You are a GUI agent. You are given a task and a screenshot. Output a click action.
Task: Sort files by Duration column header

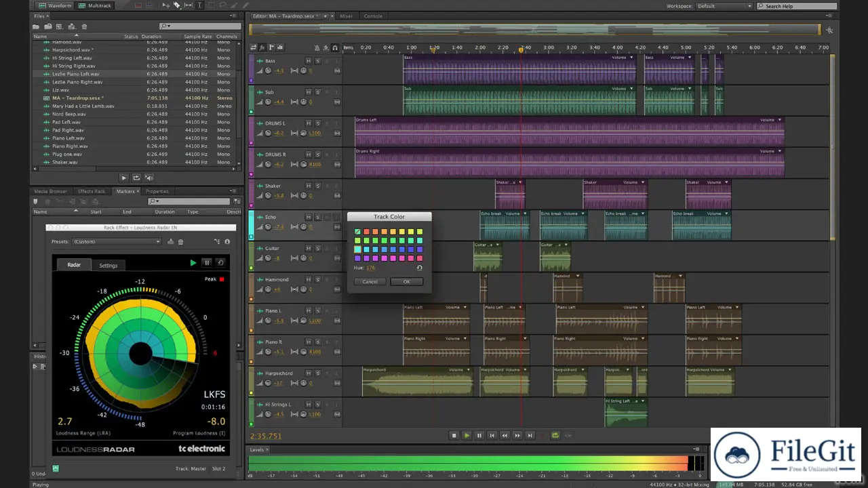[x=151, y=37]
